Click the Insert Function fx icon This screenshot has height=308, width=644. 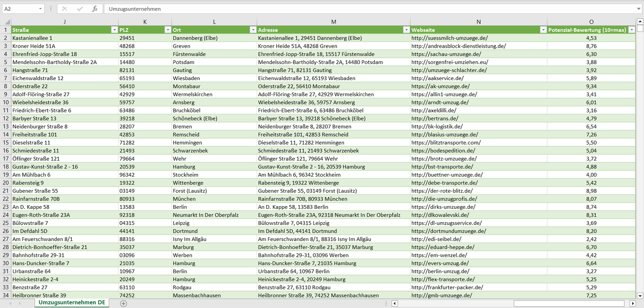coord(94,9)
